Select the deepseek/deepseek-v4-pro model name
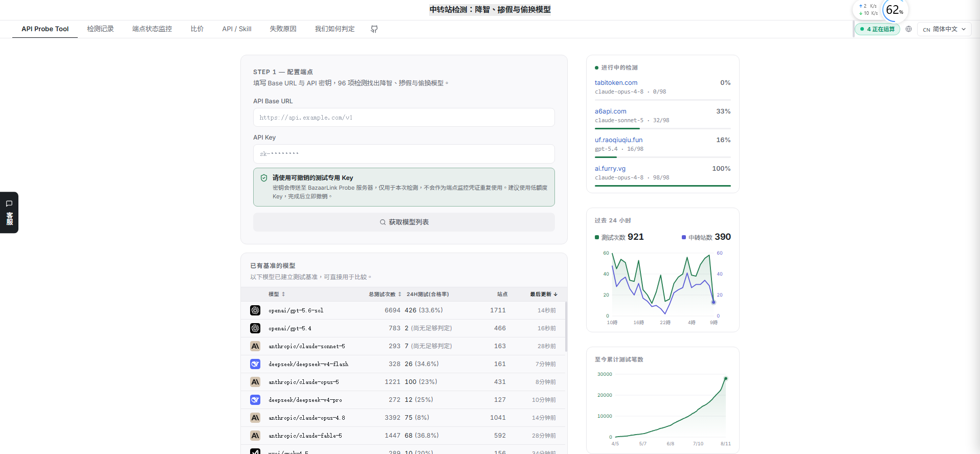Viewport: 980px width, 454px height. (305, 400)
